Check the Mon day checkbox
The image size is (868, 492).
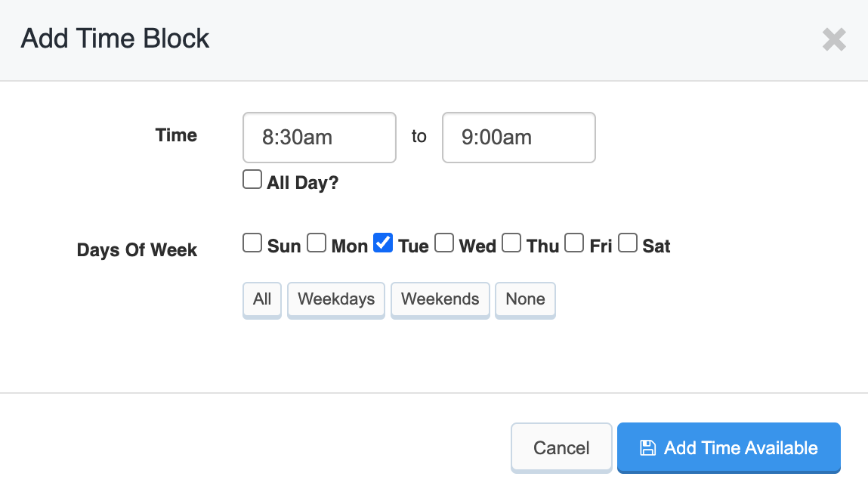[317, 243]
